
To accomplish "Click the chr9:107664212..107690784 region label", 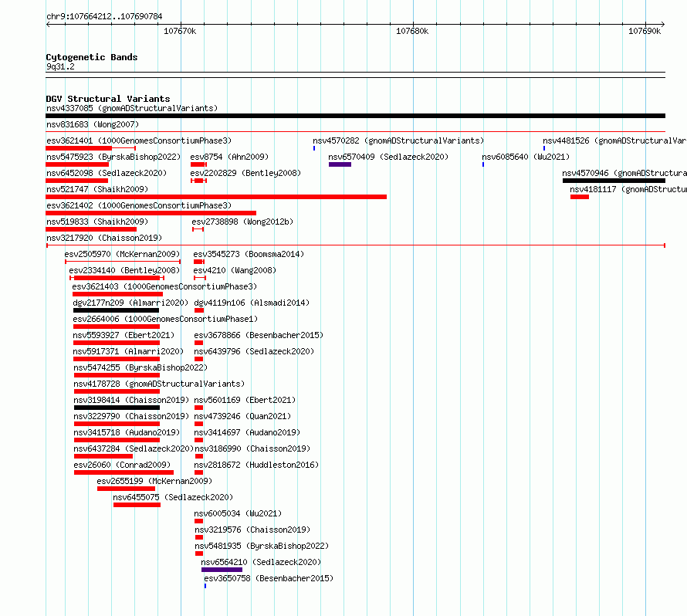I will 104,17.
